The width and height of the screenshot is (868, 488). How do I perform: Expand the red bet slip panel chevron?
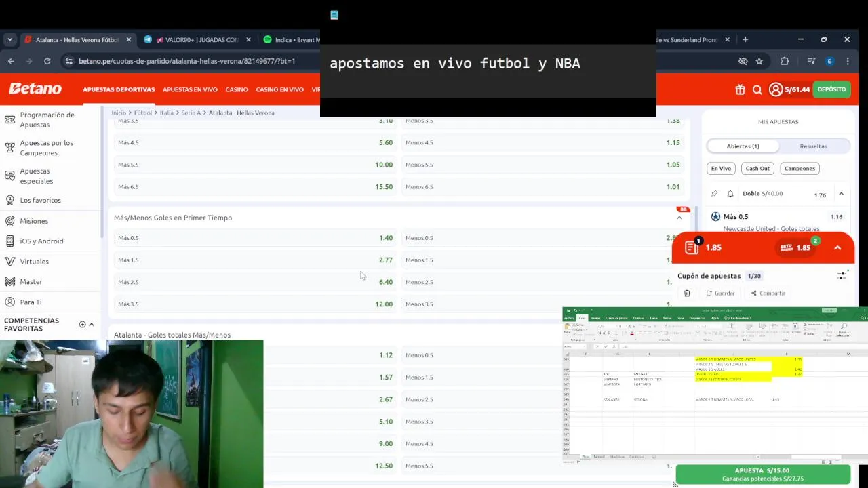(x=837, y=247)
